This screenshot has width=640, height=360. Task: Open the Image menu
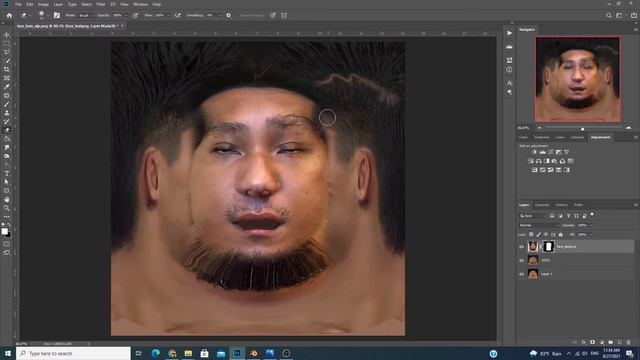(x=43, y=4)
